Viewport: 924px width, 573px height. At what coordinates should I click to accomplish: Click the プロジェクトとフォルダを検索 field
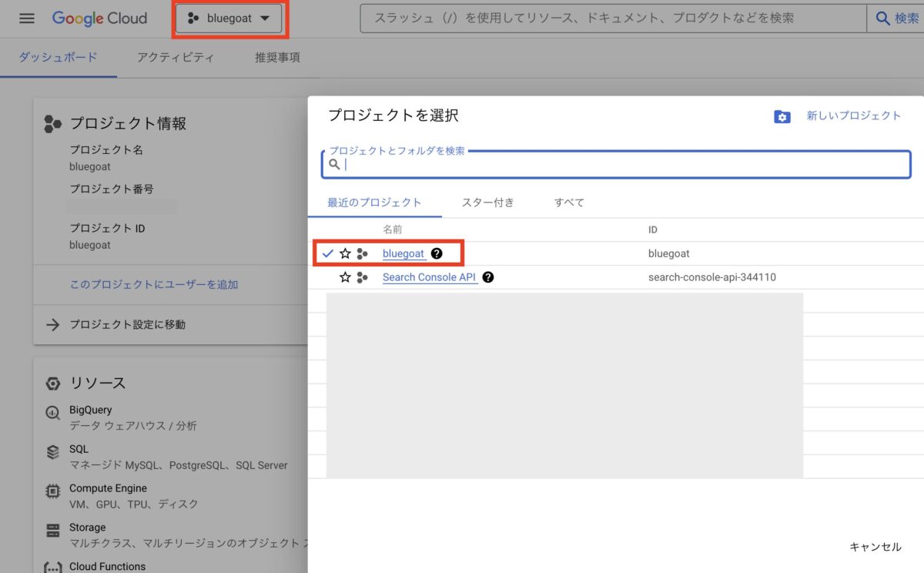click(x=616, y=164)
